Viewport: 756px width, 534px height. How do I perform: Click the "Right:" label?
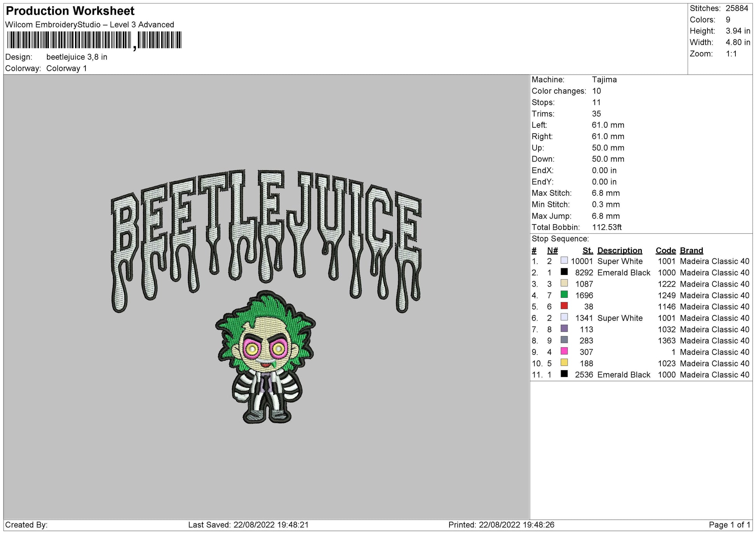542,136
